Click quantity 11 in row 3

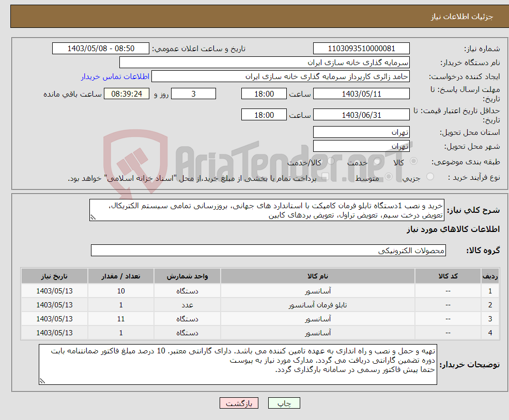pyautogui.click(x=121, y=319)
